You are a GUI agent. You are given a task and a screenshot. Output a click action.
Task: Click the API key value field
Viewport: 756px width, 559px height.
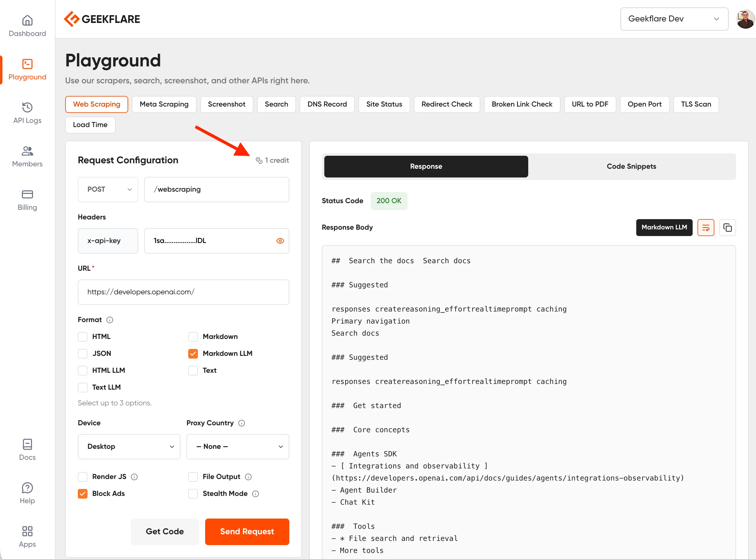216,241
